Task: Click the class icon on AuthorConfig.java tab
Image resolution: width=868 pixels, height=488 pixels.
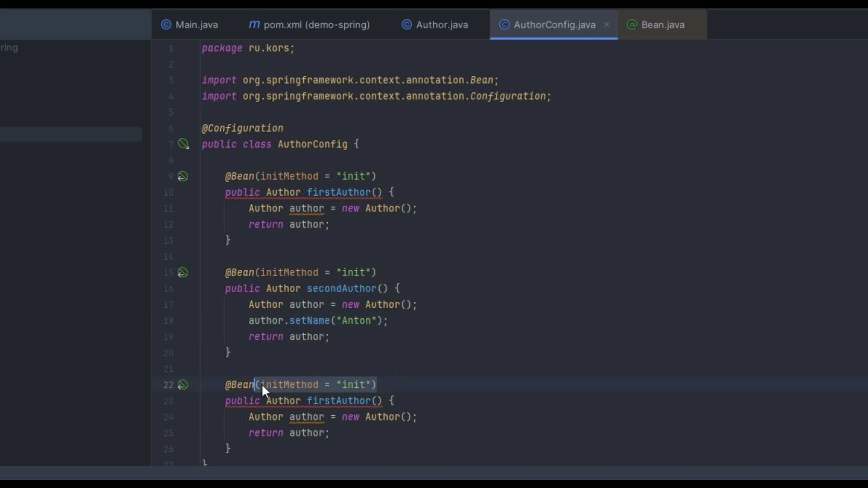Action: (504, 25)
